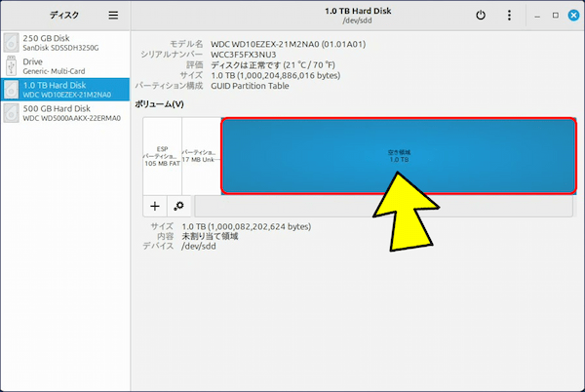Open the hamburger application menu
Image resolution: width=585 pixels, height=392 pixels.
click(113, 16)
